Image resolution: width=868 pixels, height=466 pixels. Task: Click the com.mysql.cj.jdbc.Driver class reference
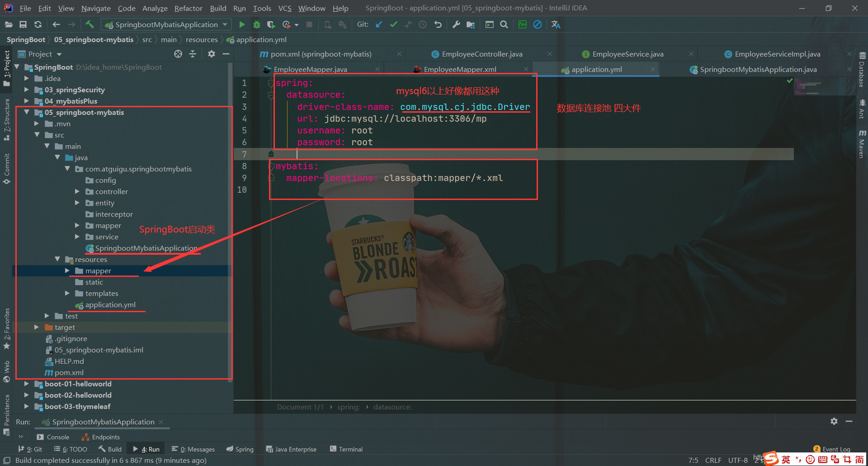[465, 107]
